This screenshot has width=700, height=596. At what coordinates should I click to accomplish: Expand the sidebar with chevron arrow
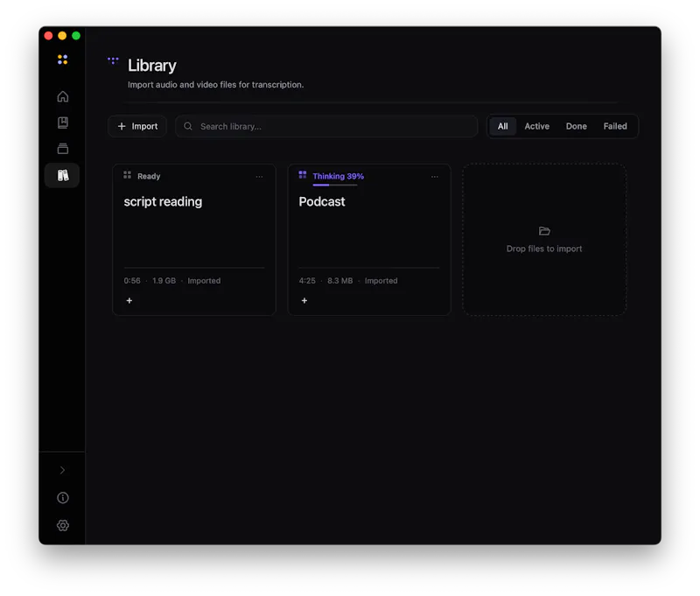coord(62,470)
